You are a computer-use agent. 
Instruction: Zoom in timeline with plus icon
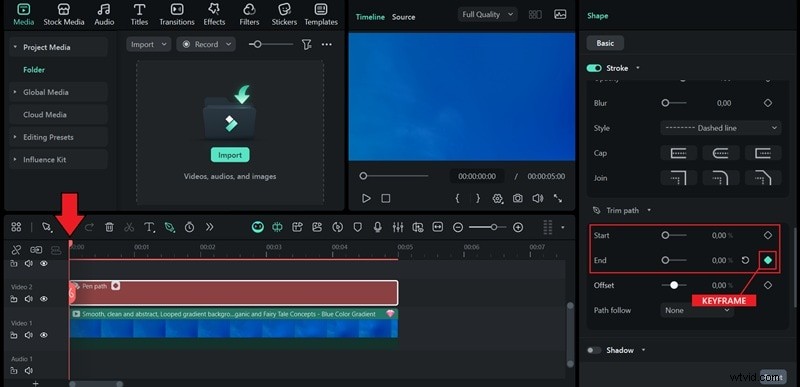(x=518, y=227)
